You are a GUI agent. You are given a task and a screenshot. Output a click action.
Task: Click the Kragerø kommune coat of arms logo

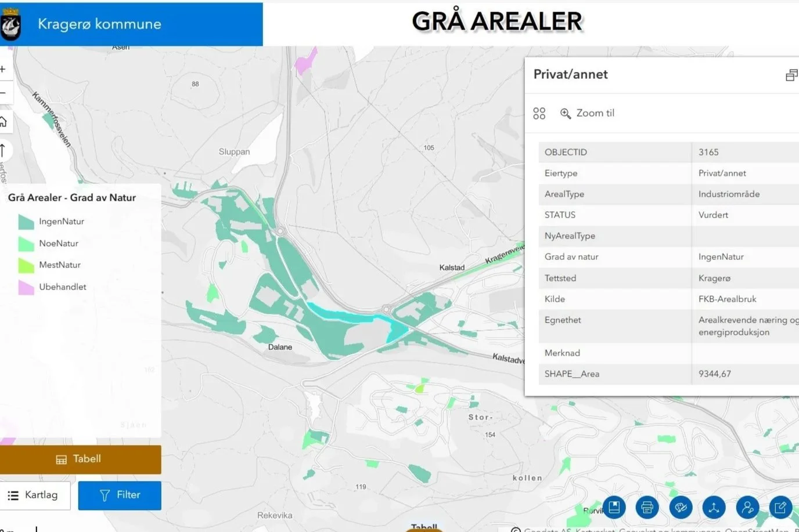tap(11, 24)
